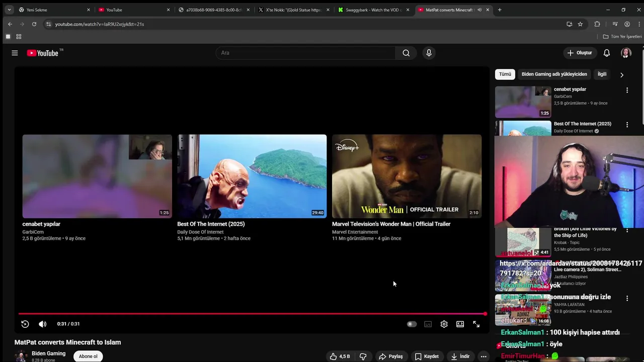Like the video with thumbs up
Viewport: 644px width, 362px height.
tap(340, 356)
